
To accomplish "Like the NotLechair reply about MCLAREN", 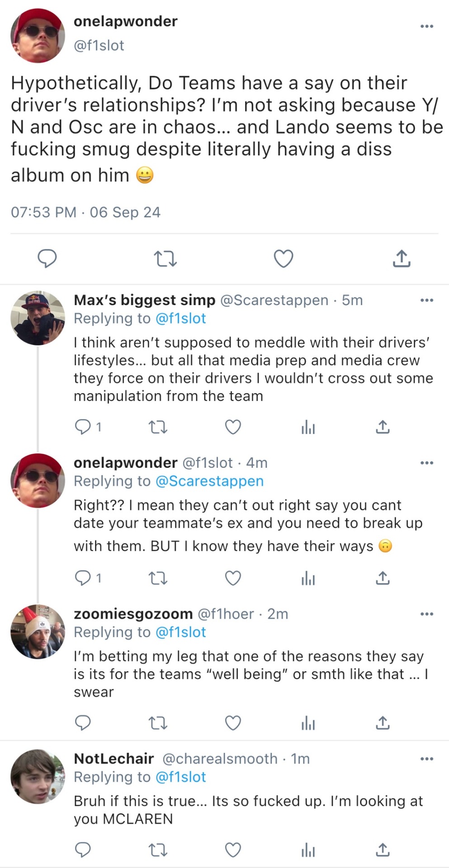I will 233,850.
